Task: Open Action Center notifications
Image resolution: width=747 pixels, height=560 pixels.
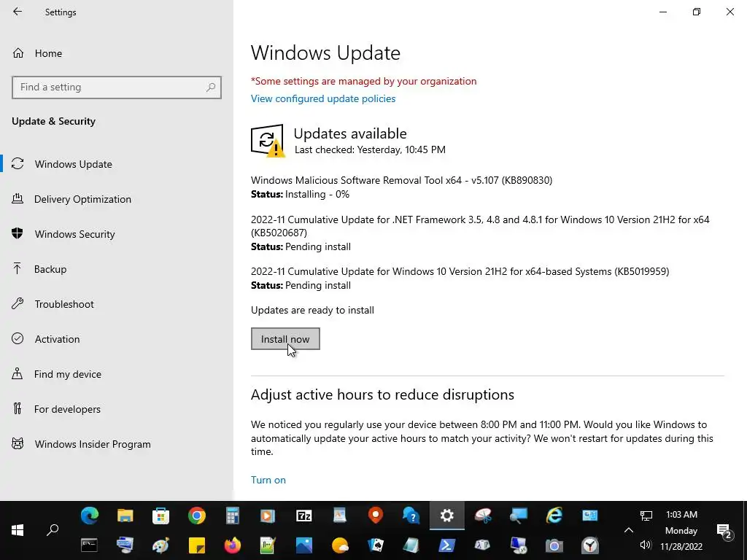Action: pyautogui.click(x=724, y=531)
